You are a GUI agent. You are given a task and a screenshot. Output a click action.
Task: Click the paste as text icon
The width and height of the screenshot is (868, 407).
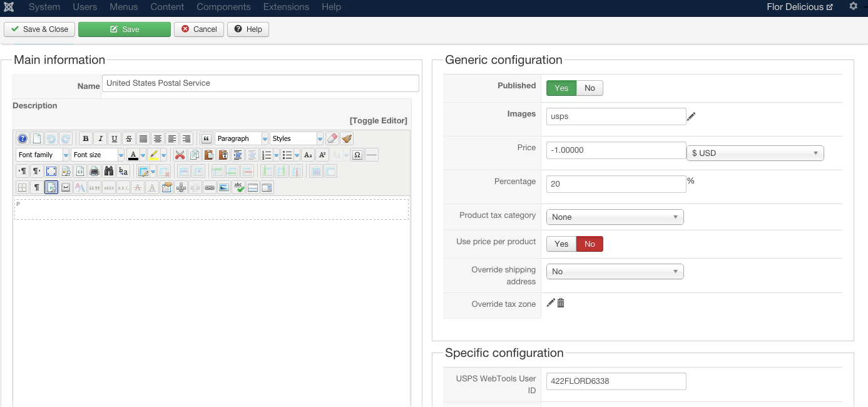pos(223,155)
